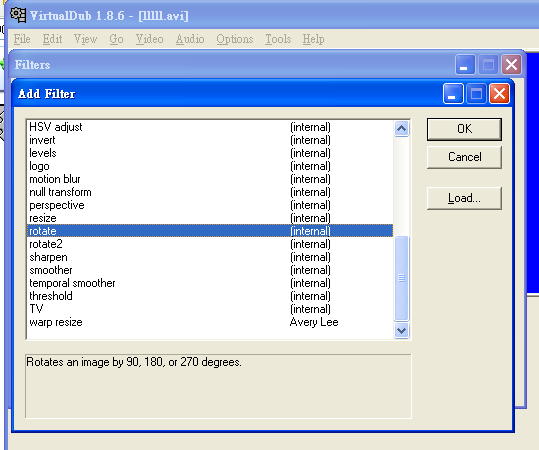
Task: Click the filter list scrollbar thumb
Action: click(401, 278)
